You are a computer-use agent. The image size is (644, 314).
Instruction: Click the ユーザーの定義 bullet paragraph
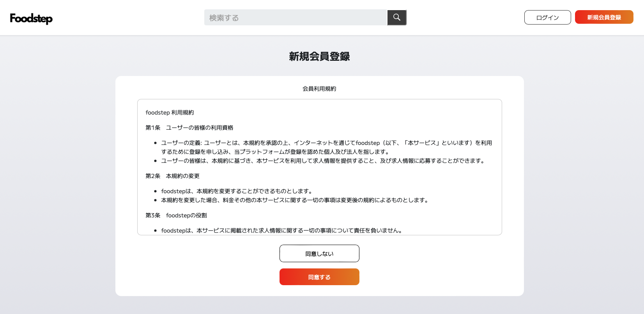[326, 147]
